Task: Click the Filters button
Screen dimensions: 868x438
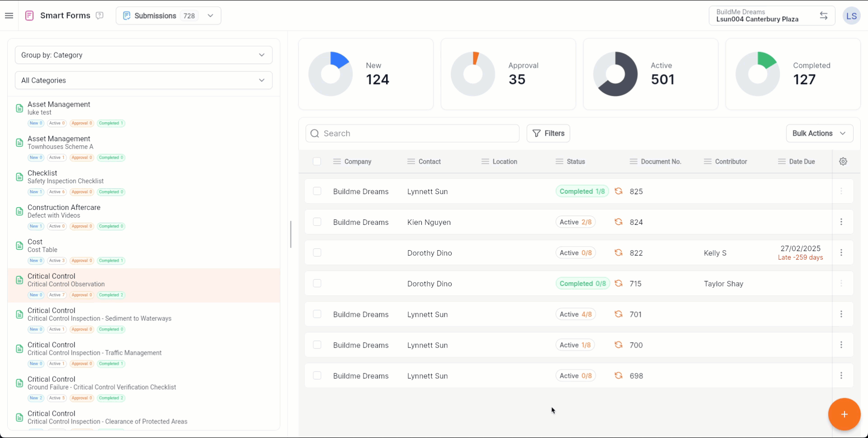Action: 548,133
